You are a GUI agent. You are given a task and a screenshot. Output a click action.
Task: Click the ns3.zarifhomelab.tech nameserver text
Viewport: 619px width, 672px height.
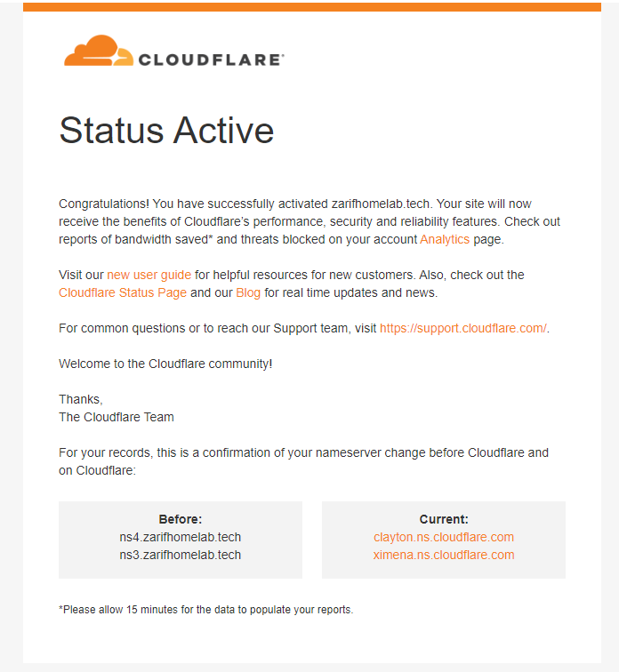181,555
